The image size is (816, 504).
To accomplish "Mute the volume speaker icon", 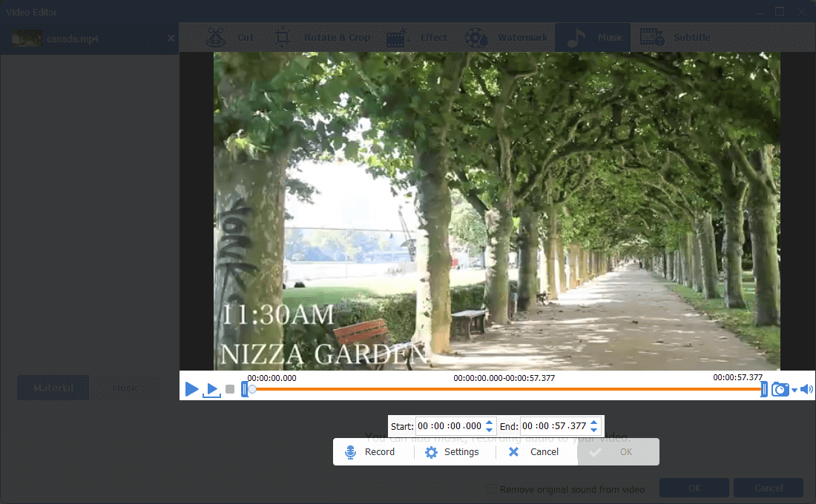I will (806, 389).
